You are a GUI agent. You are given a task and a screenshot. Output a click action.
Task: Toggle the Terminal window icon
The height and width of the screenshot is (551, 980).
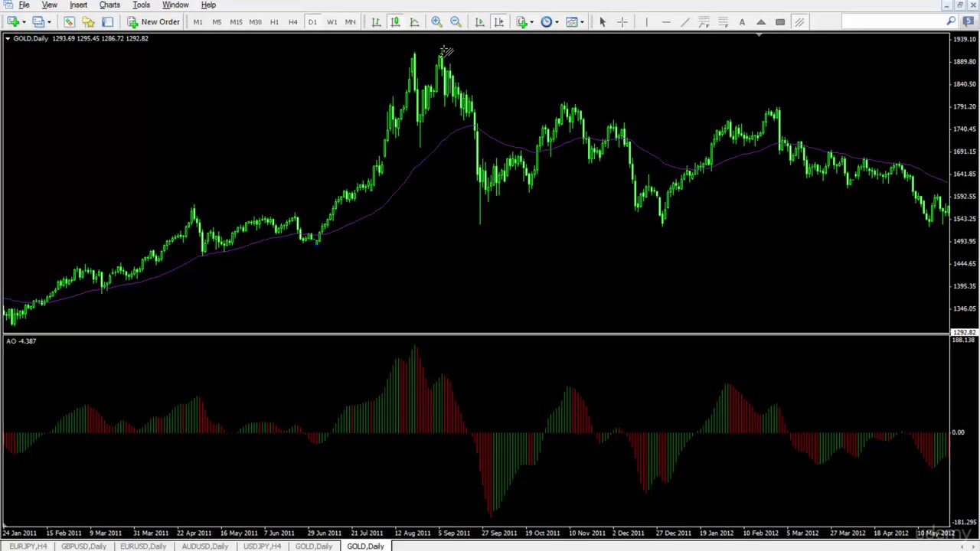(107, 22)
